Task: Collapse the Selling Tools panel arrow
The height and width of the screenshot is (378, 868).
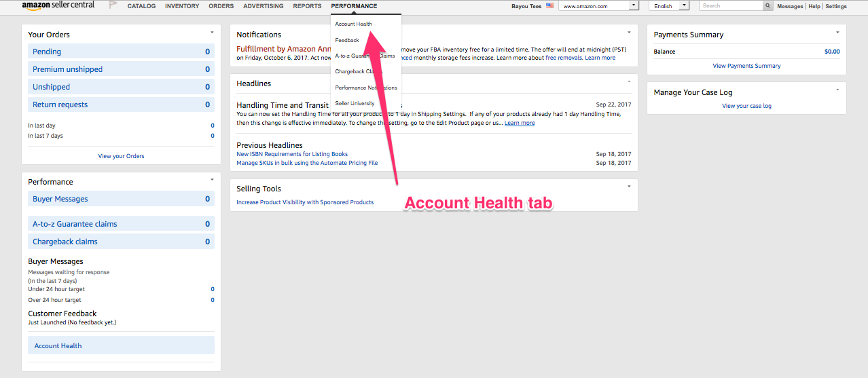Action: tap(629, 187)
